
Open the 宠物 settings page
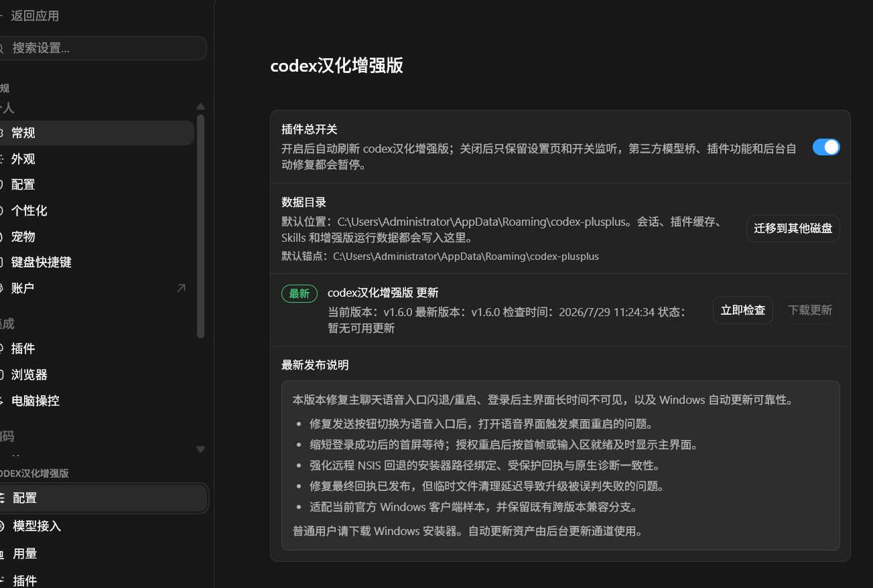coord(95,236)
